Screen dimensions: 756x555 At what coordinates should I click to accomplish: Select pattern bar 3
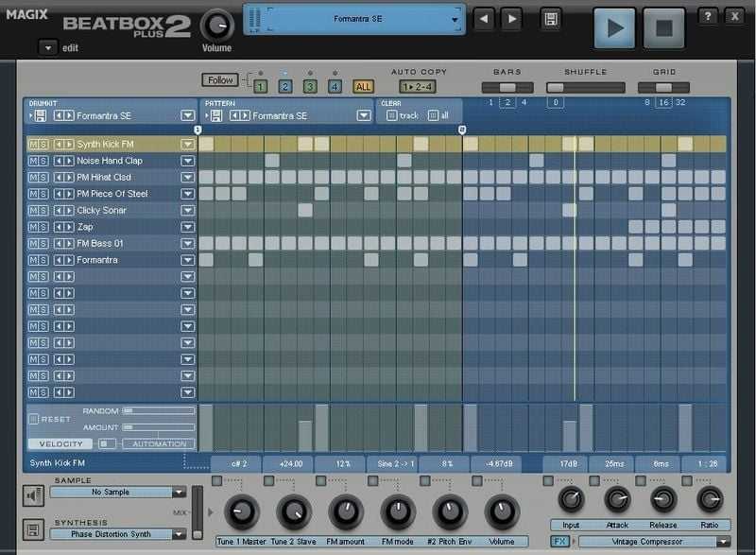(x=310, y=87)
